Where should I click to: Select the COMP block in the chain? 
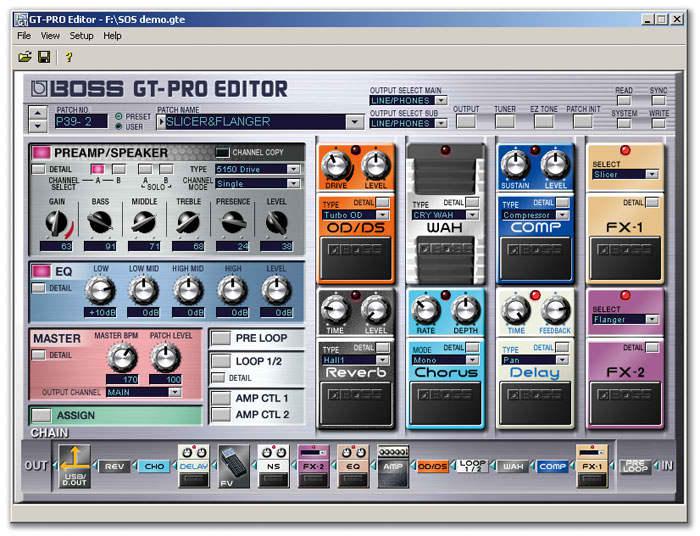pyautogui.click(x=552, y=466)
